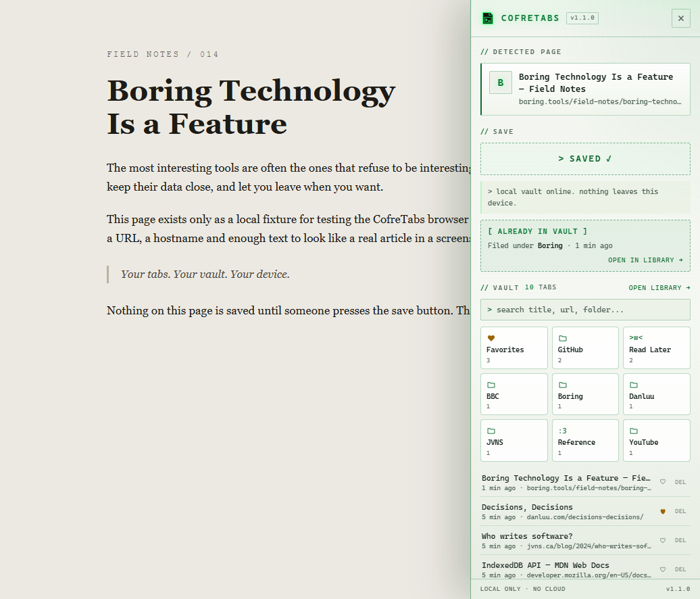Open the YouTube folder
Viewport: 700px width, 599px height.
coord(657,440)
